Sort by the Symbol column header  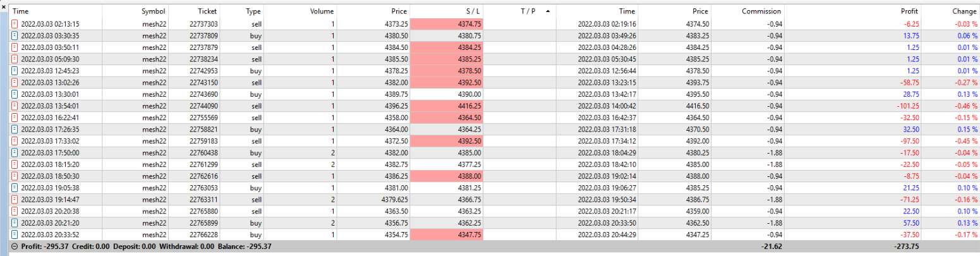153,11
